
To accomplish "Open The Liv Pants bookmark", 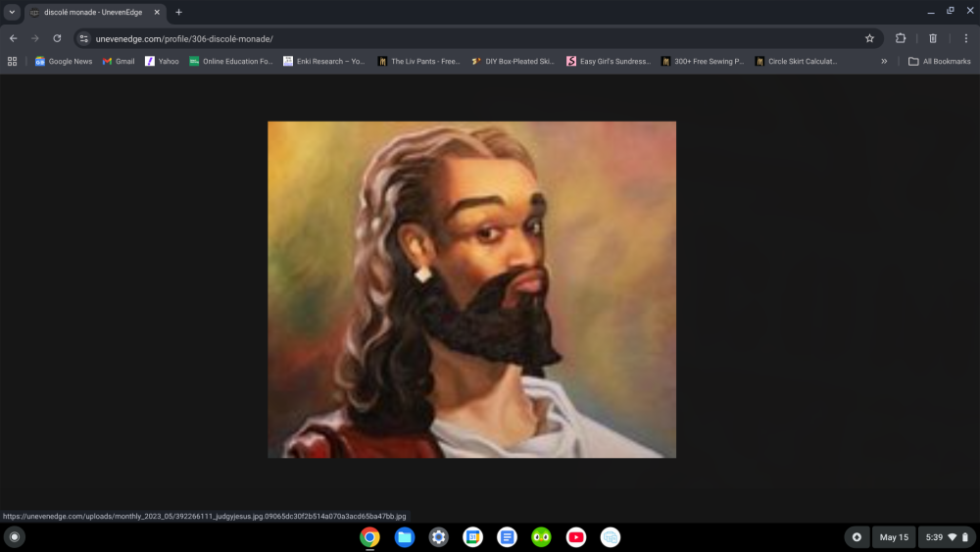I will (x=418, y=61).
